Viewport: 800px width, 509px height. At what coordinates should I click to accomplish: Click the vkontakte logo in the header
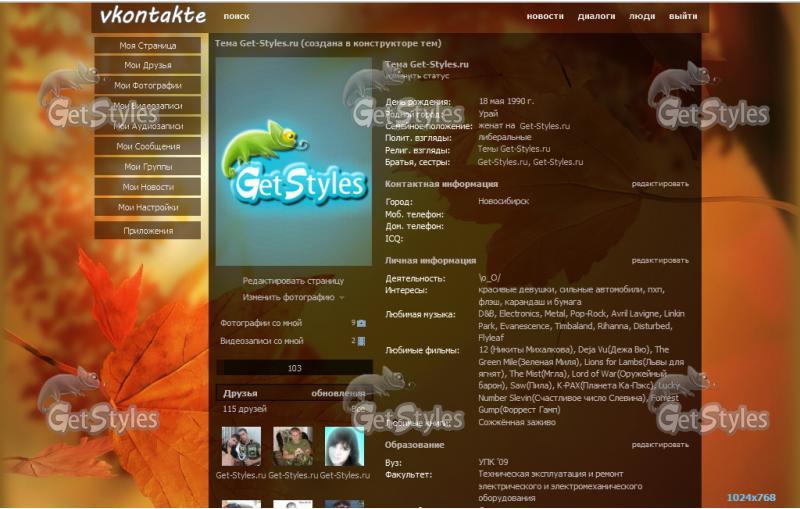pyautogui.click(x=152, y=16)
